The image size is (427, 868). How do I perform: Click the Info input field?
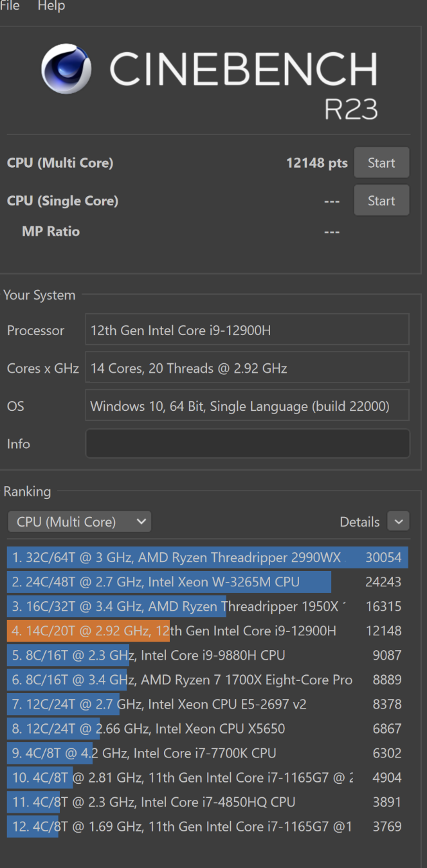click(x=248, y=444)
